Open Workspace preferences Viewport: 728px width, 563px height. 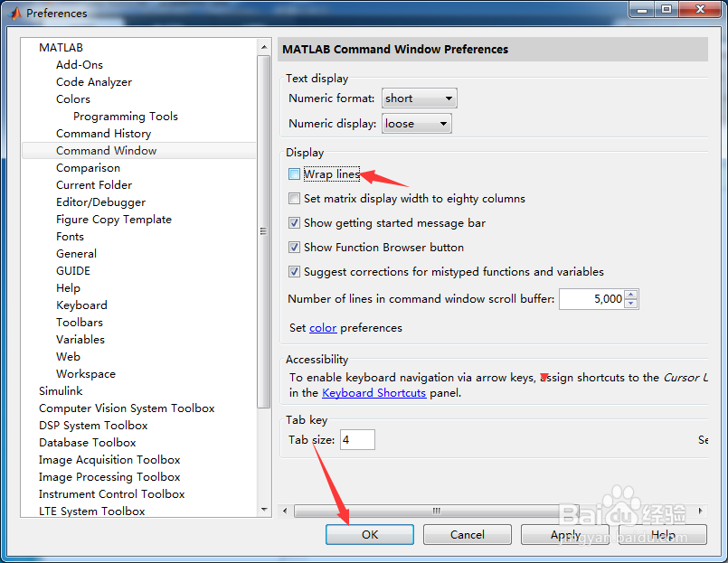tap(85, 374)
